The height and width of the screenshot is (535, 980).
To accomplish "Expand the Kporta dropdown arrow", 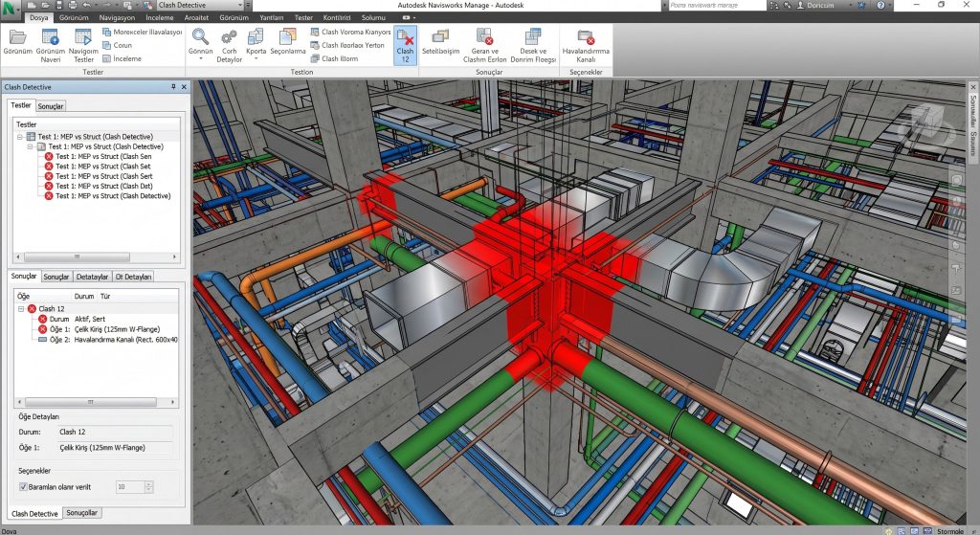I will [256, 59].
